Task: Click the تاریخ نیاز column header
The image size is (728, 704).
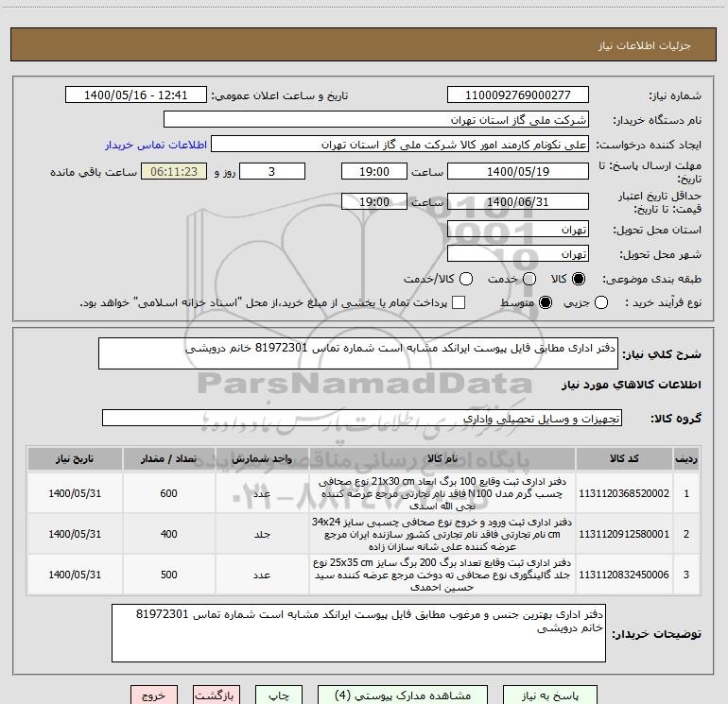Action: click(75, 458)
